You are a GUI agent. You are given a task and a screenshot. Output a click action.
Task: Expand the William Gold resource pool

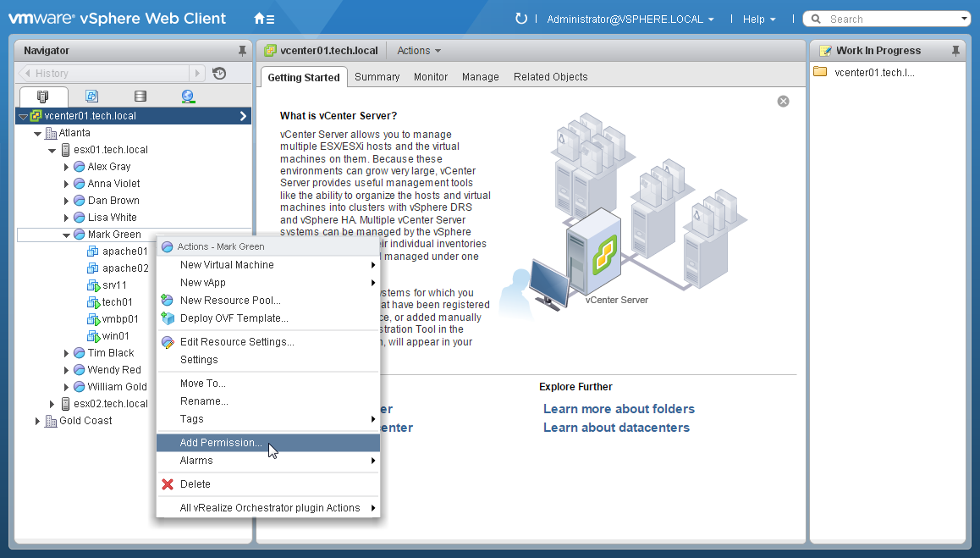tap(66, 387)
